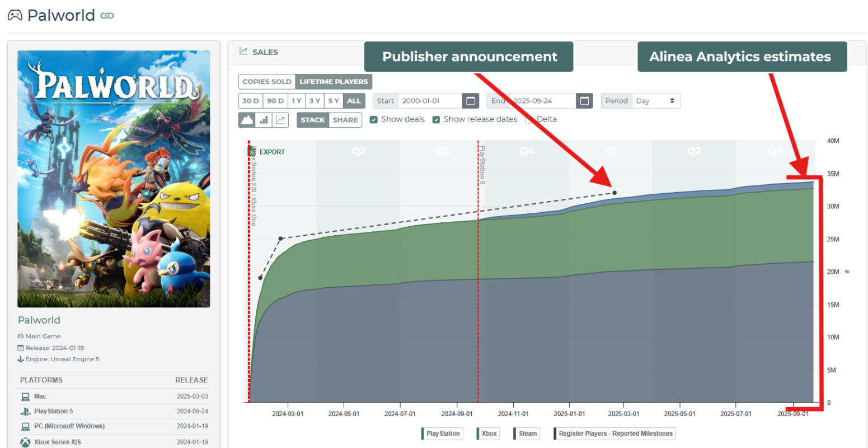The height and width of the screenshot is (448, 868).
Task: Set range to 90 D
Action: pyautogui.click(x=275, y=101)
